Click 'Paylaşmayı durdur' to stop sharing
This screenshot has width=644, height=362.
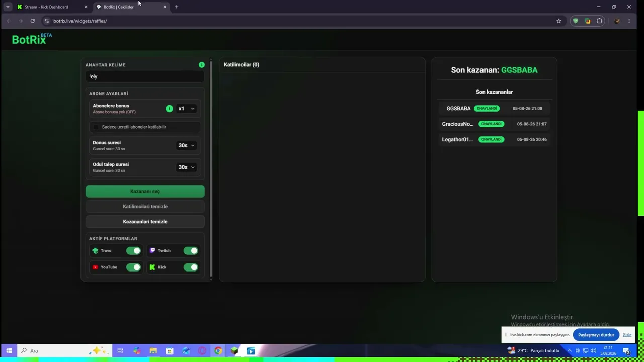596,335
